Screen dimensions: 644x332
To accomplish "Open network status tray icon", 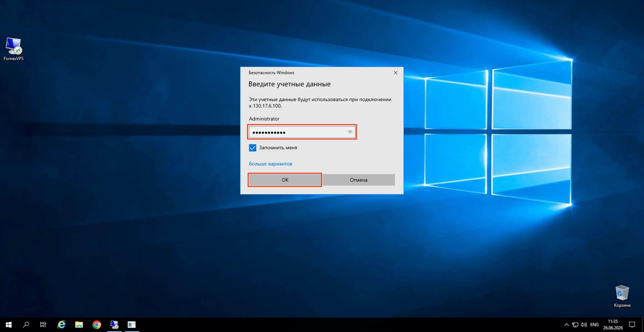I will [575, 325].
